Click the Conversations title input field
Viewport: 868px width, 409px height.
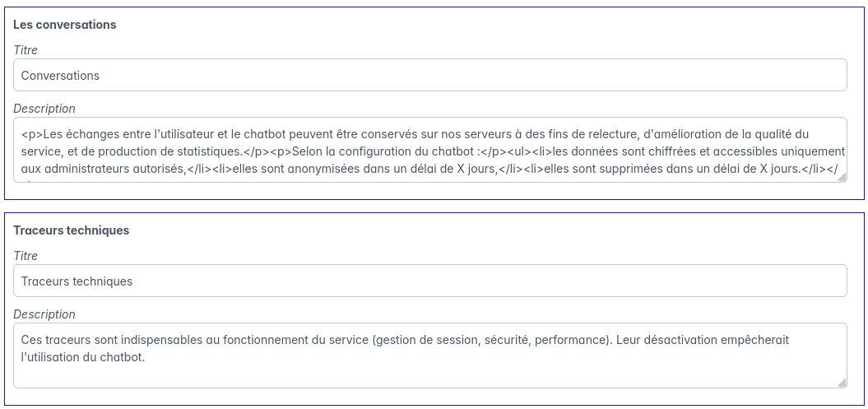coord(429,75)
